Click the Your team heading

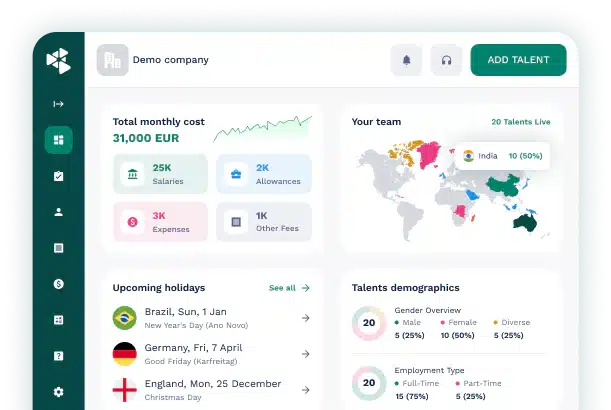[376, 122]
